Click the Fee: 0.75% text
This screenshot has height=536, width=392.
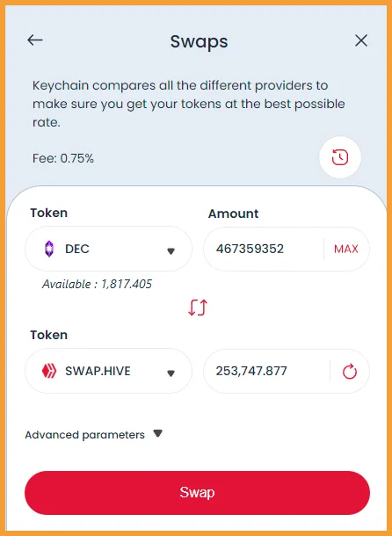point(63,158)
